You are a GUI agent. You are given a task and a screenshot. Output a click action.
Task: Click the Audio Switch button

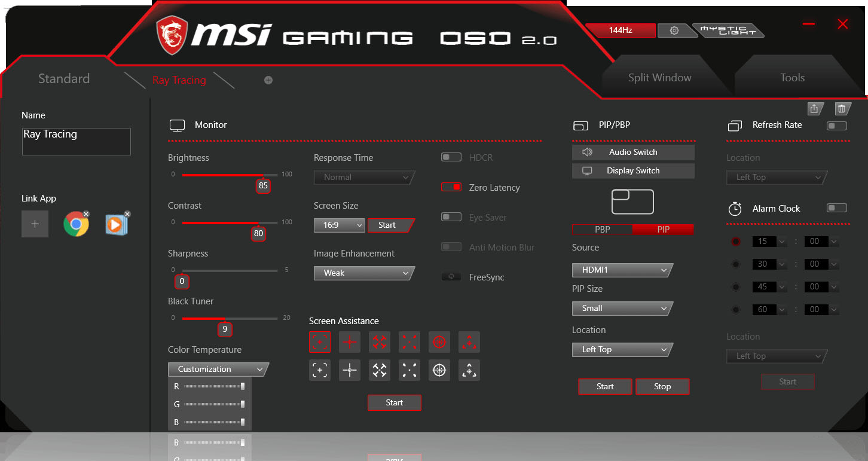(633, 152)
